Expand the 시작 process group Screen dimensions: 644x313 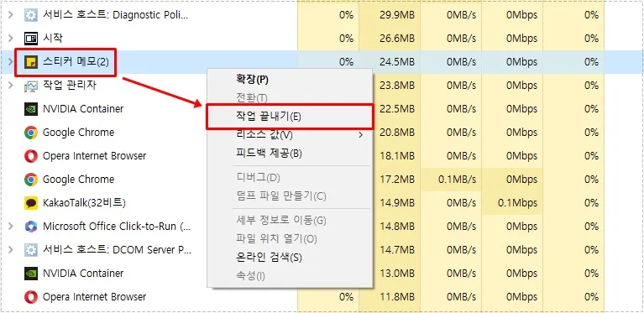coord(11,39)
